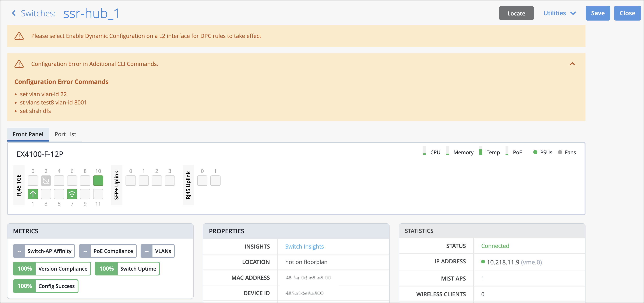Click disabled port 2 icon on front panel
The width and height of the screenshot is (644, 303).
(x=46, y=181)
